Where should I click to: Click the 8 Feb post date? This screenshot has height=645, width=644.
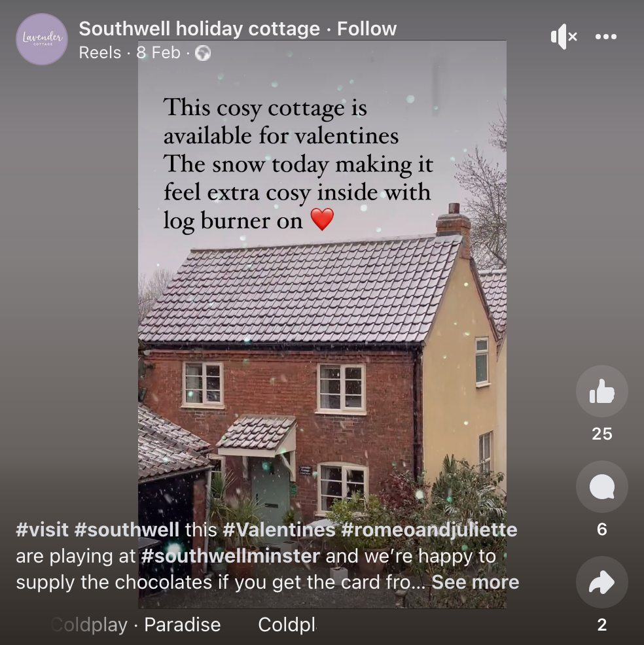point(158,52)
